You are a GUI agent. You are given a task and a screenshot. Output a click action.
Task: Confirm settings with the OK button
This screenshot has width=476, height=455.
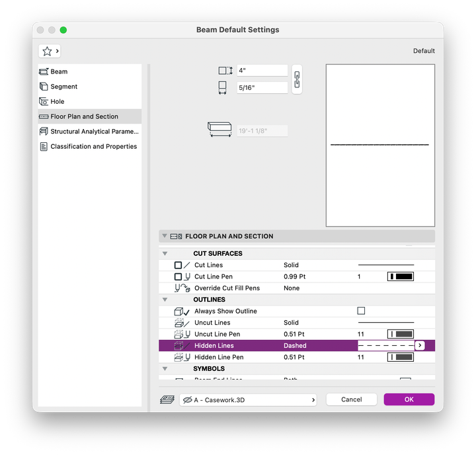(409, 399)
